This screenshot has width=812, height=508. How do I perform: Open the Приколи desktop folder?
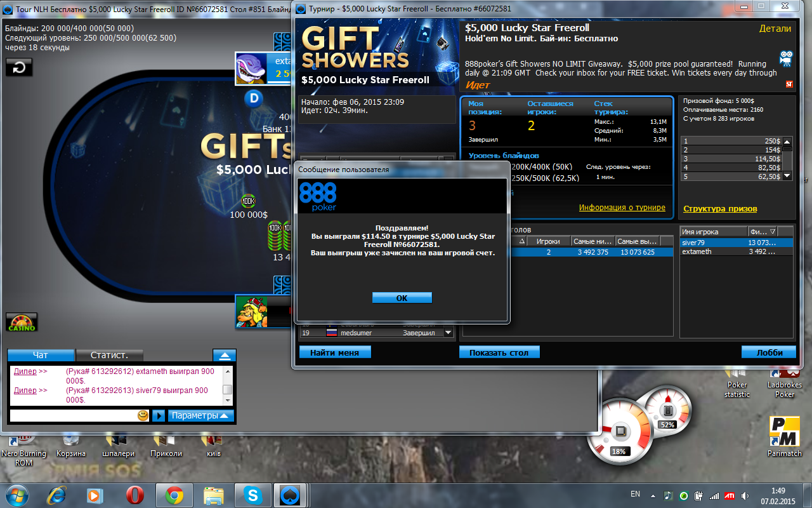(166, 445)
